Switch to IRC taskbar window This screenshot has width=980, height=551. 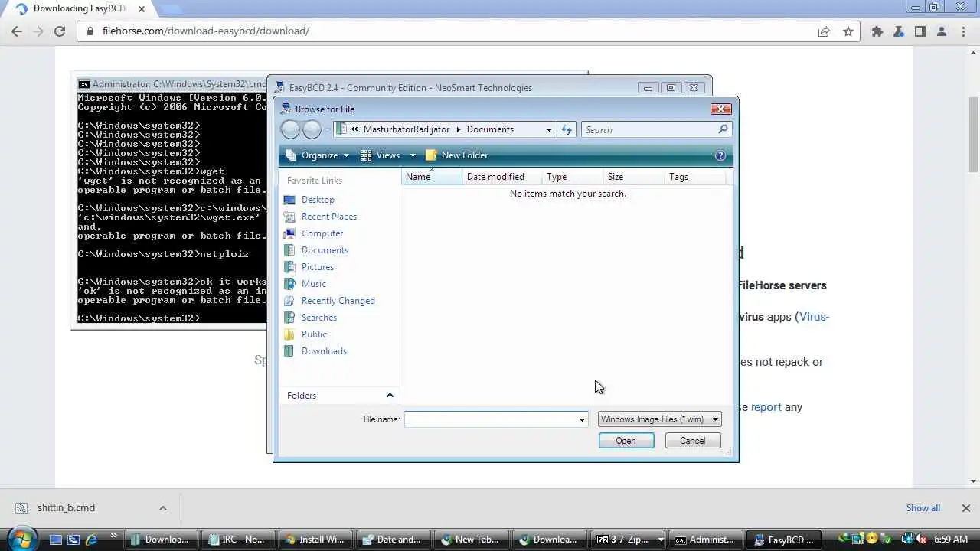[238, 540]
